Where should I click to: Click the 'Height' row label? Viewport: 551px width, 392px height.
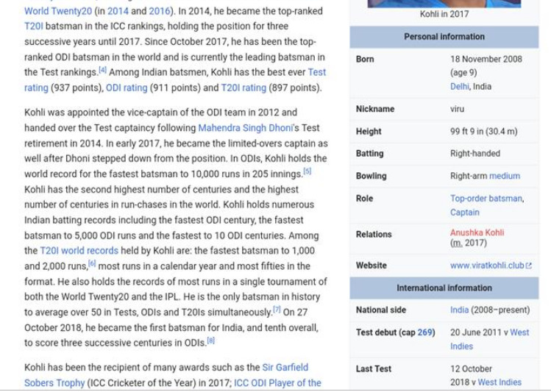click(369, 132)
